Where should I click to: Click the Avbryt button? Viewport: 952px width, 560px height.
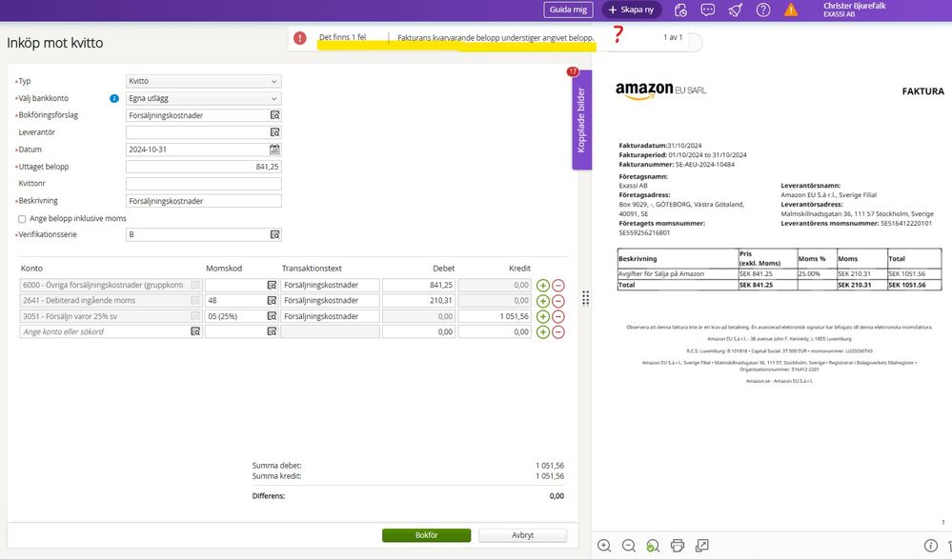click(522, 535)
